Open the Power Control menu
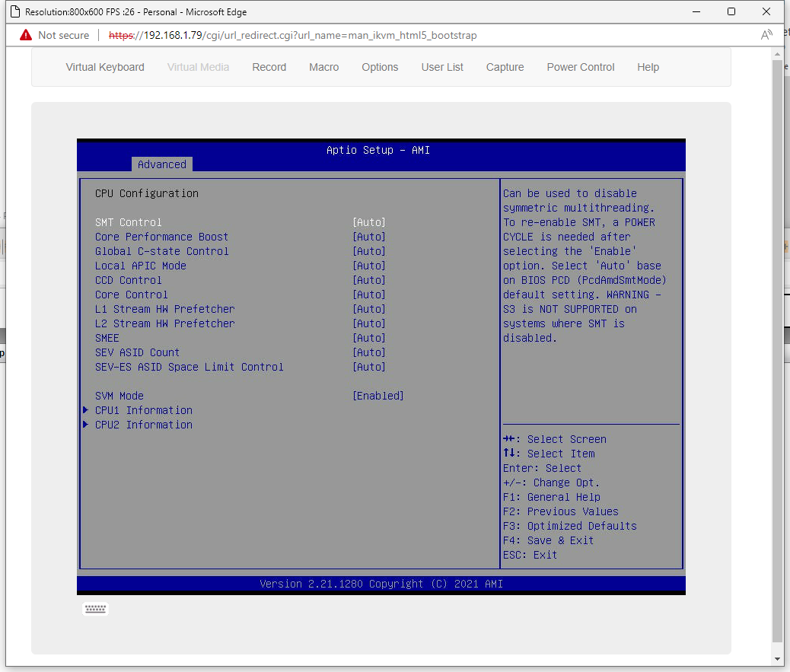The width and height of the screenshot is (790, 672). point(581,67)
